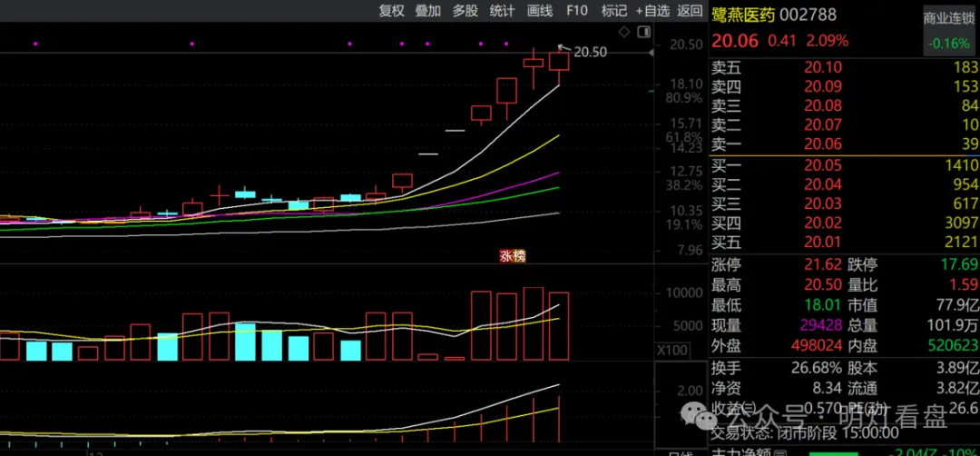Click the 市值 value 77.9亿
980x456 pixels.
click(x=957, y=304)
